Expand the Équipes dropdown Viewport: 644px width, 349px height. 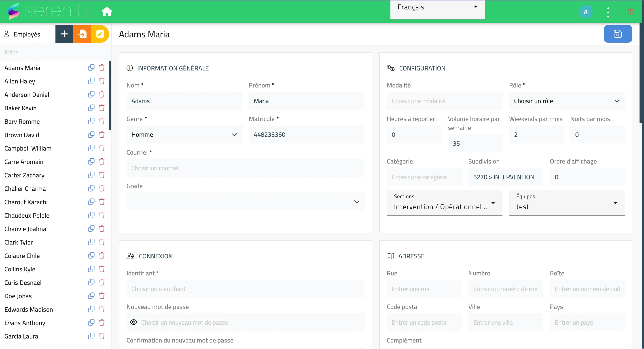(567, 203)
